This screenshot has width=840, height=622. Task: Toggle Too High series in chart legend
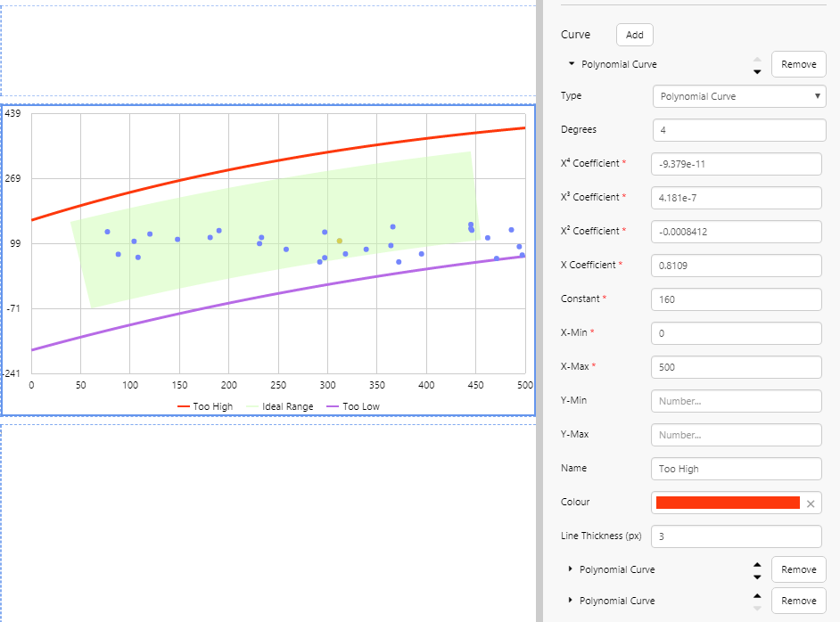tap(205, 406)
